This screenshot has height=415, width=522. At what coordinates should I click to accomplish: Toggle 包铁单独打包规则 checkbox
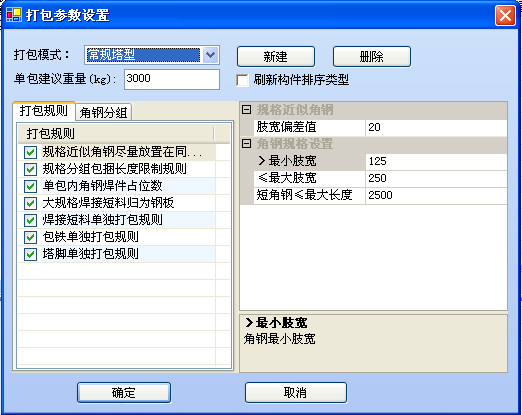pos(30,237)
